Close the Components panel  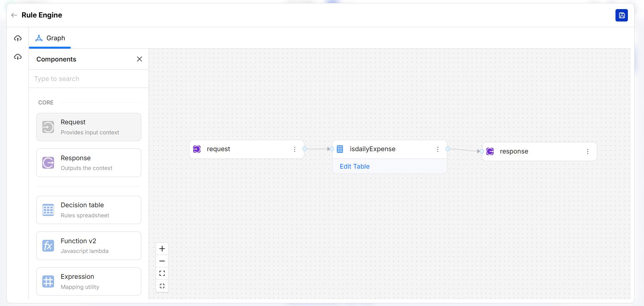[140, 59]
